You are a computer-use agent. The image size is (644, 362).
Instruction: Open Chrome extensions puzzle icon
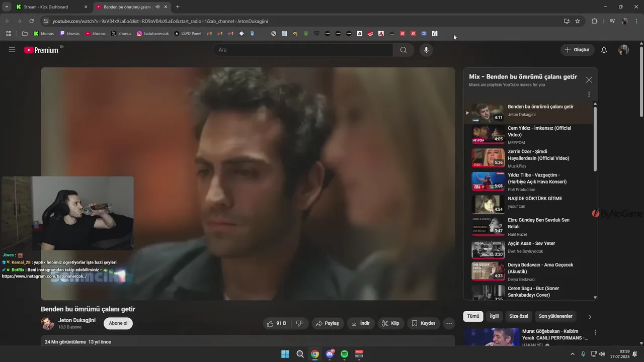[x=594, y=21]
